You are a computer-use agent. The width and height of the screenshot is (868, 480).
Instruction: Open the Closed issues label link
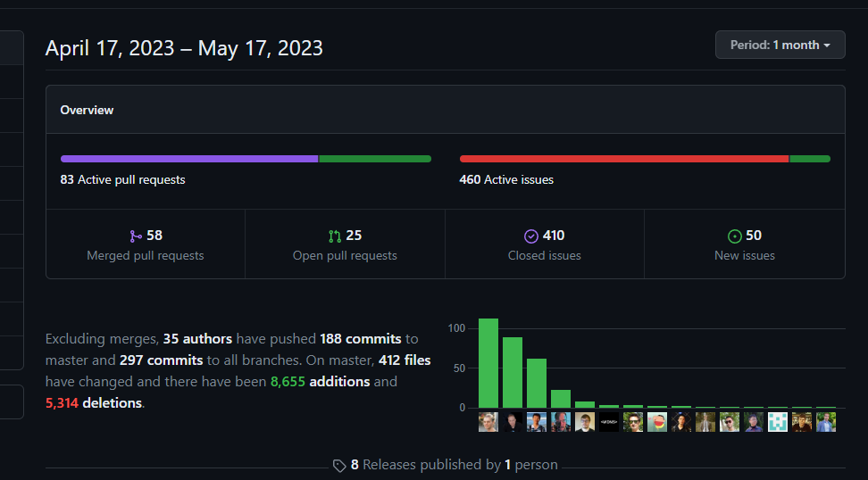click(x=545, y=255)
